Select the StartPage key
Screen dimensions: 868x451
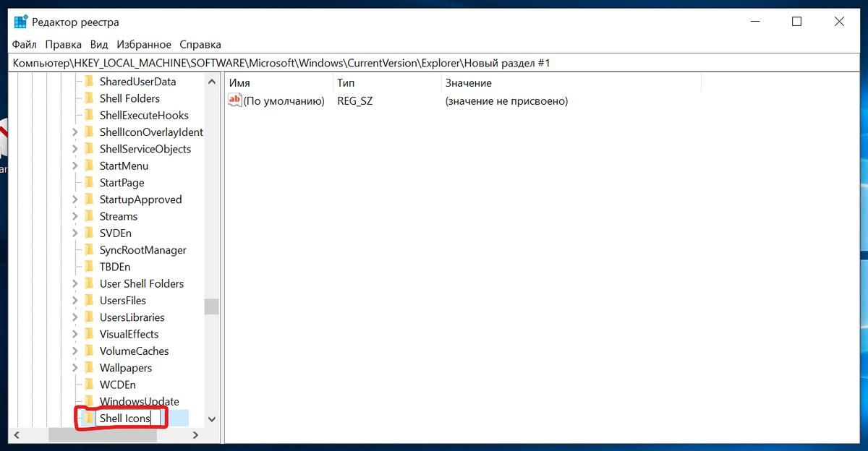click(x=122, y=183)
